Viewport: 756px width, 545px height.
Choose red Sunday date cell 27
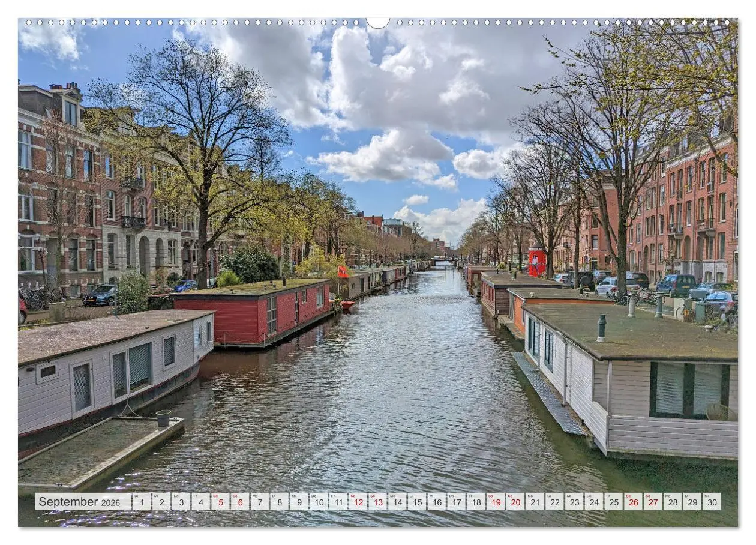pyautogui.click(x=653, y=502)
